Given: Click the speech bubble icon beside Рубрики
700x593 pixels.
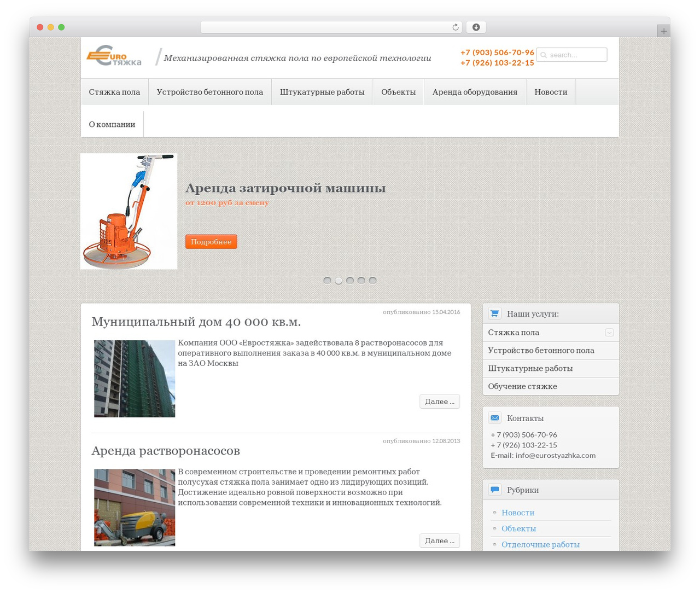Looking at the screenshot, I should 494,490.
